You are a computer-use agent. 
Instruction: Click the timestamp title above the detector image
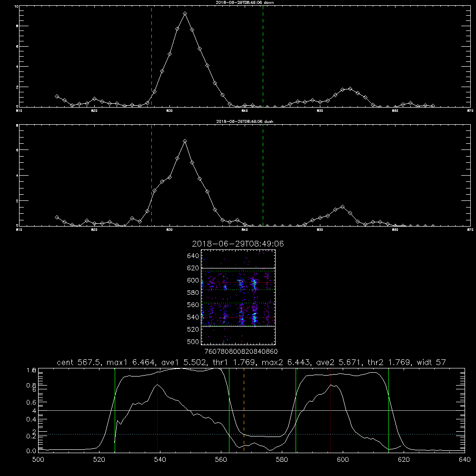coord(238,244)
